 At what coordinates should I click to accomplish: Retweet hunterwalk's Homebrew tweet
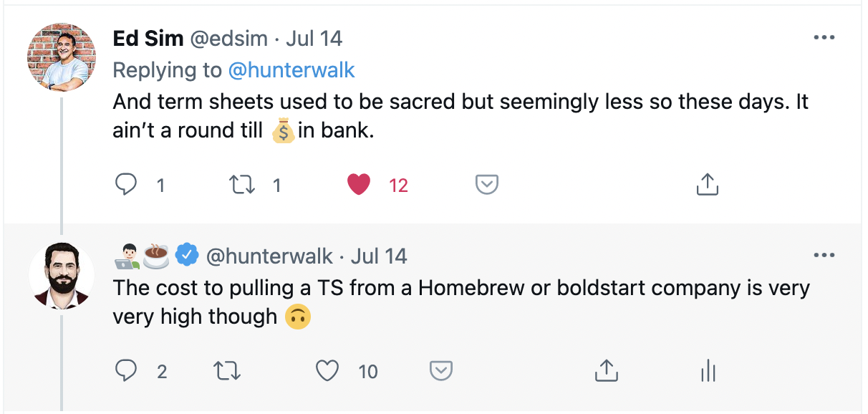(x=228, y=371)
